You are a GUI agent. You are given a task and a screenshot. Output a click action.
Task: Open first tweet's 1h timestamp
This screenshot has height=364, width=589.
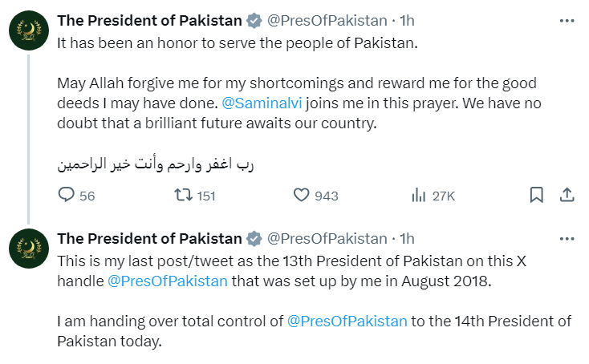coord(407,18)
